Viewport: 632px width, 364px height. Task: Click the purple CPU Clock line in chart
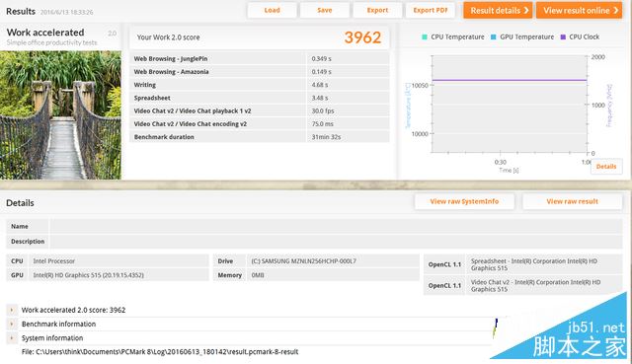[x=510, y=80]
